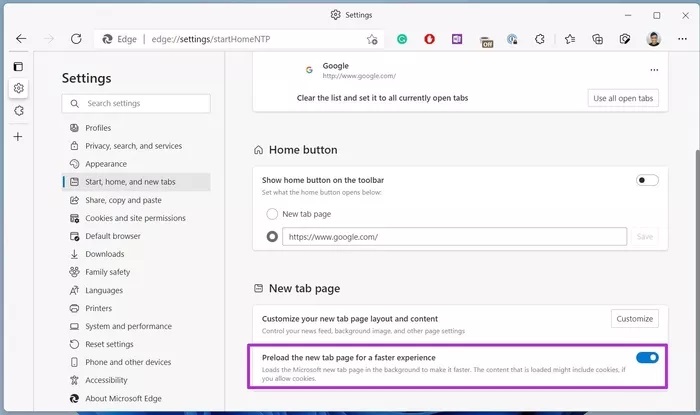Open Edge Settings and more menu
This screenshot has height=415, width=700.
681,39
